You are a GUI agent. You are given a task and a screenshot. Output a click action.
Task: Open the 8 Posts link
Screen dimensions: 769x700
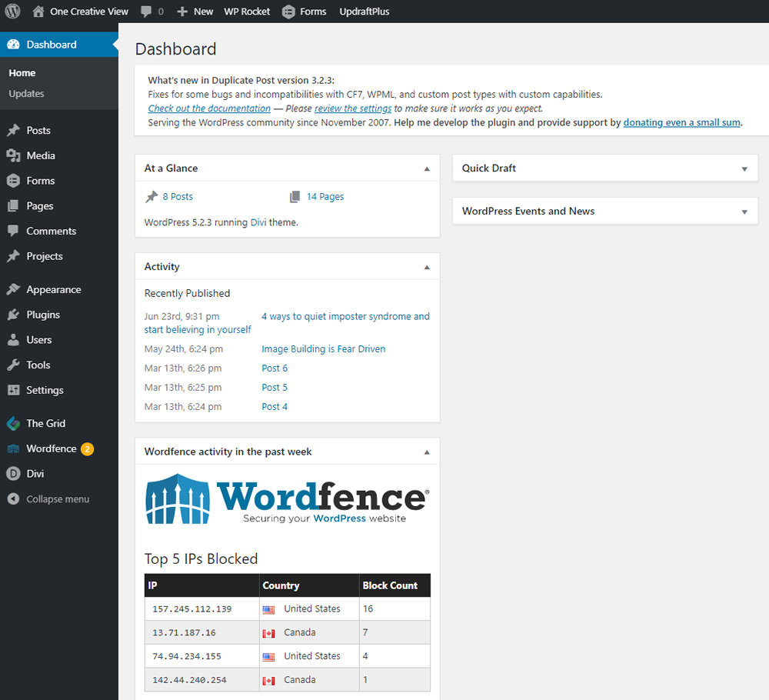[178, 196]
